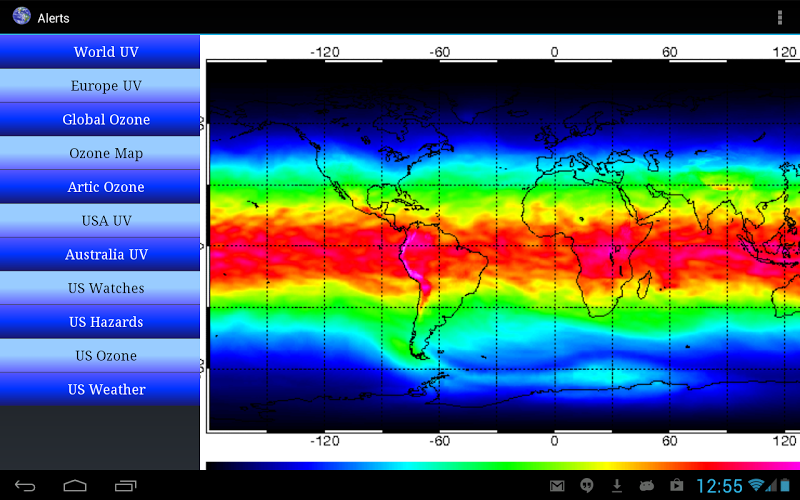Open the World UV map
800x500 pixels.
100,52
